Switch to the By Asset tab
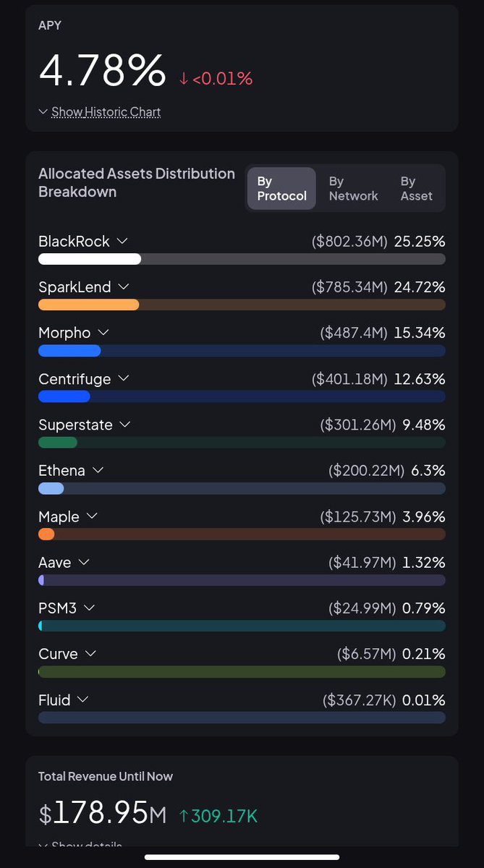 pos(416,189)
